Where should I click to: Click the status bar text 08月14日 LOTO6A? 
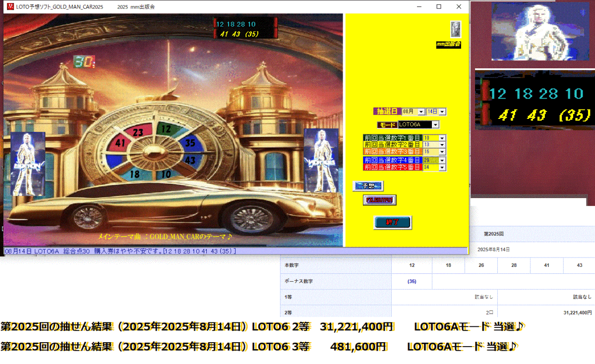coord(120,251)
